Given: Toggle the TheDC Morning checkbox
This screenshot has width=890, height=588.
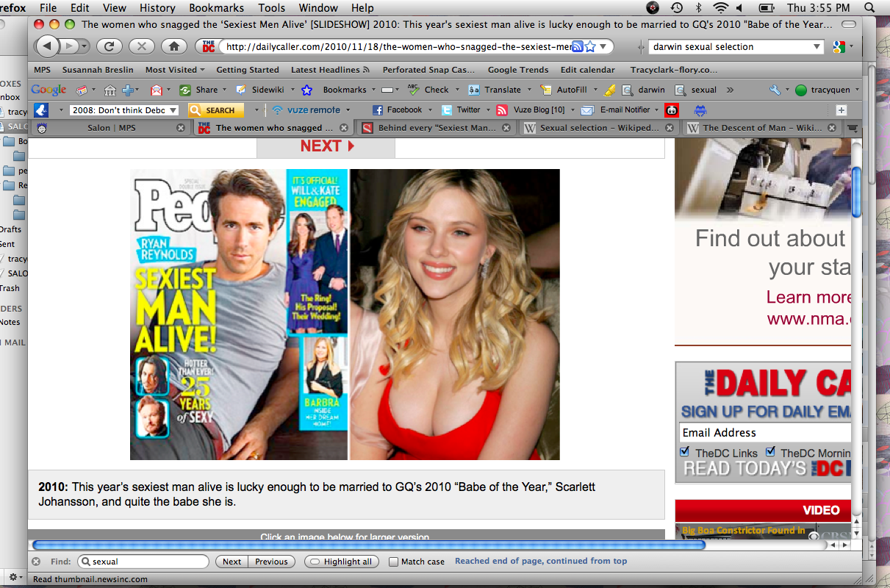Looking at the screenshot, I should click(x=770, y=451).
